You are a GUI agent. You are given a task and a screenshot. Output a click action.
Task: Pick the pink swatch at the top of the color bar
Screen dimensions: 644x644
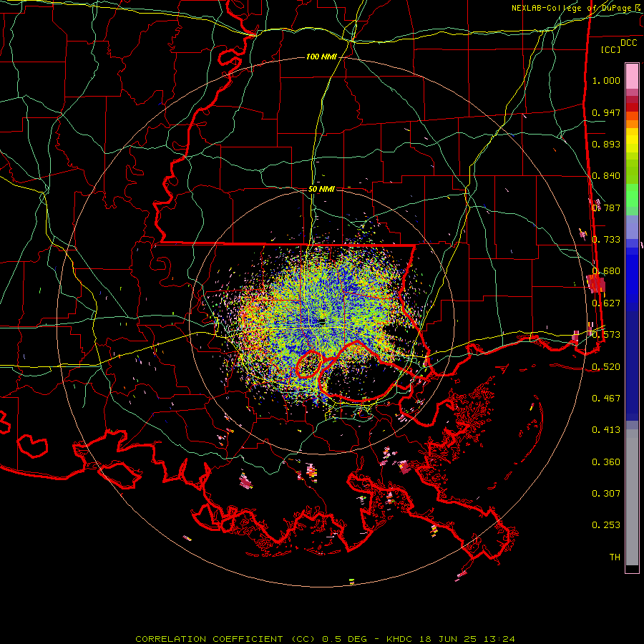632,77
